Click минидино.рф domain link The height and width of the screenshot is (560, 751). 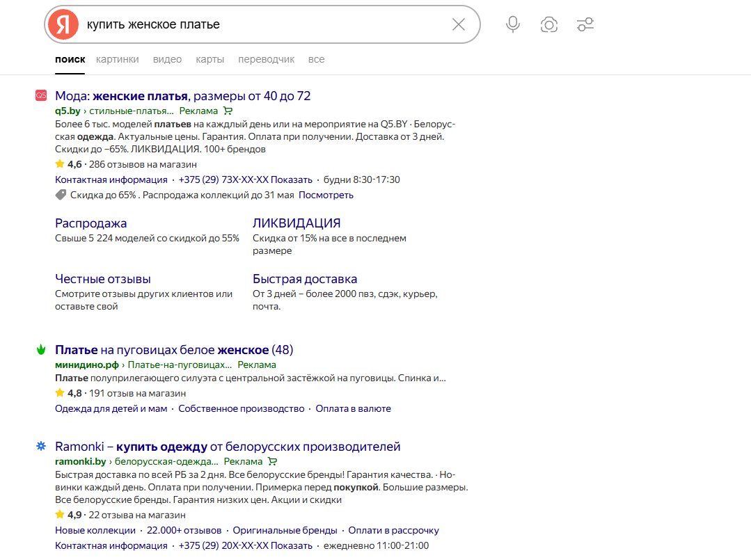[87, 365]
